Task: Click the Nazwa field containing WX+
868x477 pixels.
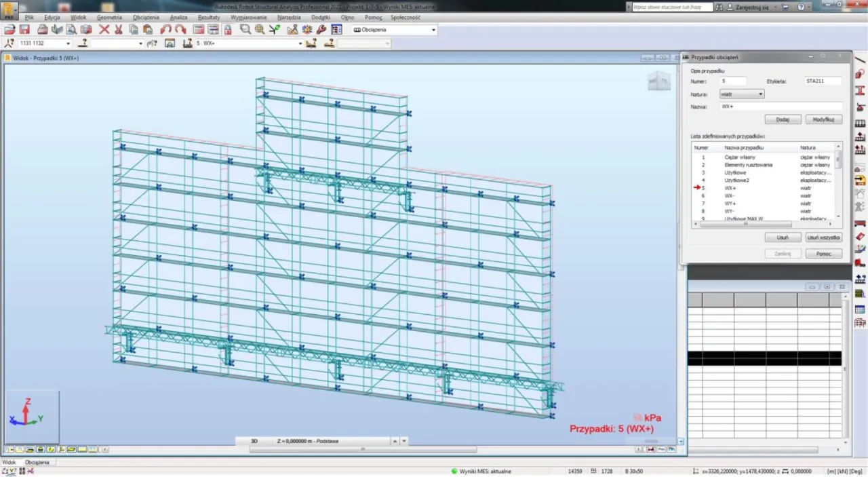Action: (780, 107)
